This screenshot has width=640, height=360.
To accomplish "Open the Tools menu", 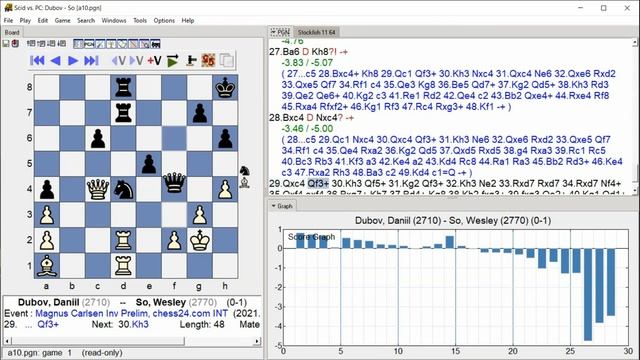I will coord(140,20).
